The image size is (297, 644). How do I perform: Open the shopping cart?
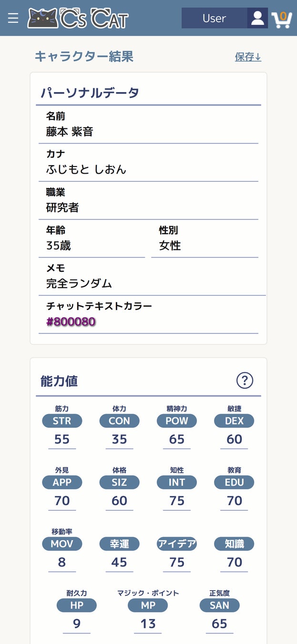coord(282,19)
